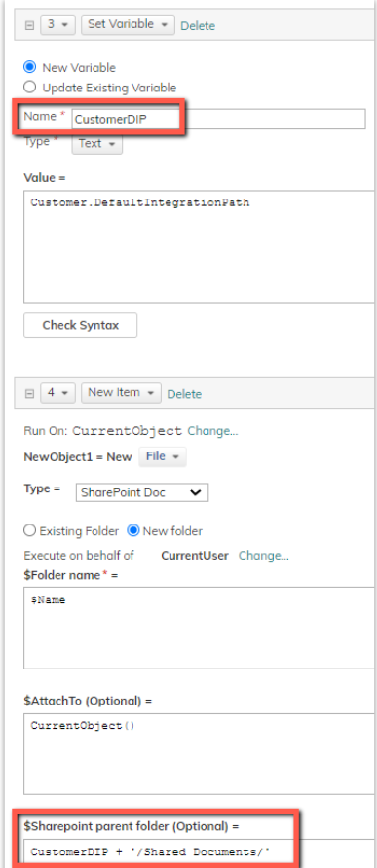Screen dimensions: 377x868
Task: Collapse step 3 Set Variable section
Action: pyautogui.click(x=30, y=25)
